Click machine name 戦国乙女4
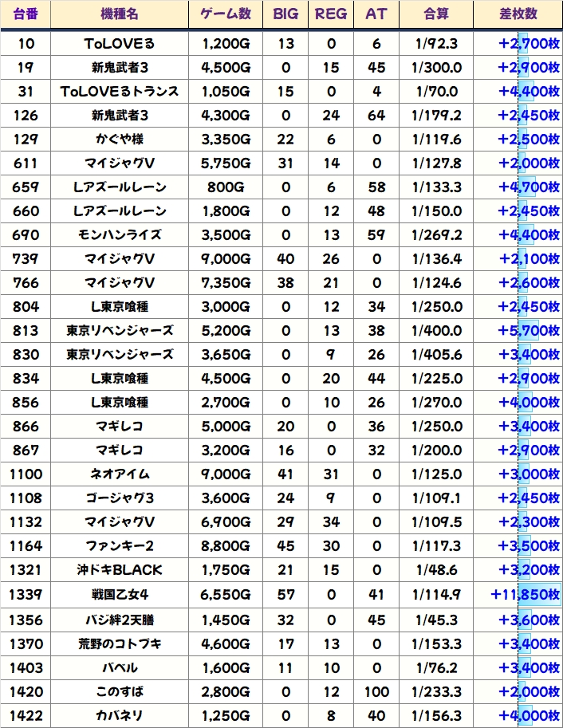Image resolution: width=563 pixels, height=728 pixels. (120, 594)
